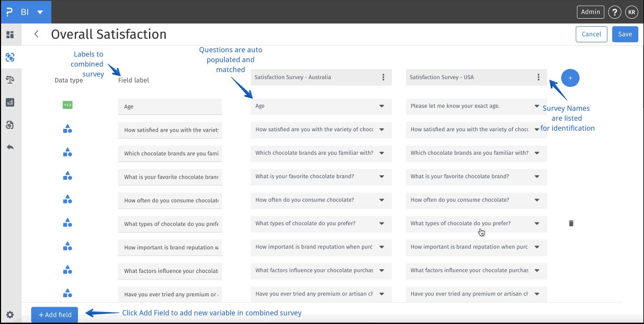
Task: Open the KR user avatar
Action: pyautogui.click(x=631, y=12)
